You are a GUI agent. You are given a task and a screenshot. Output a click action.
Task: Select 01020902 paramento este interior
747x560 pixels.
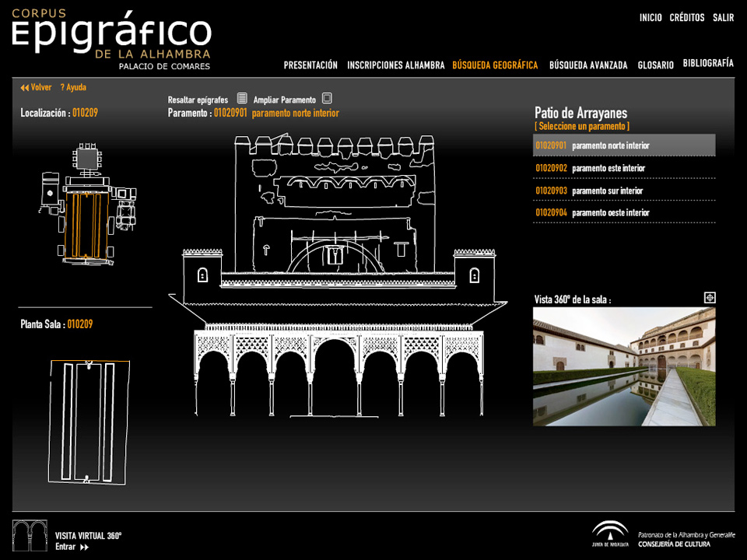(x=624, y=168)
